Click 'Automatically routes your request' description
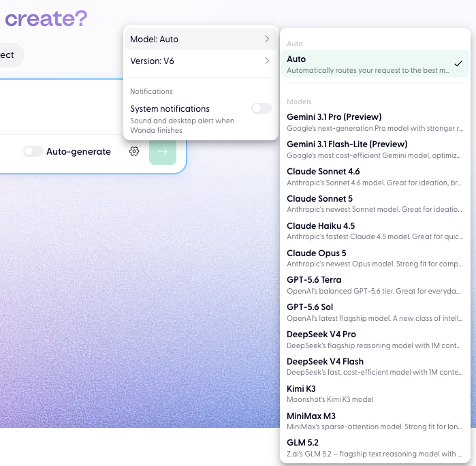Image resolution: width=476 pixels, height=466 pixels. pos(368,70)
